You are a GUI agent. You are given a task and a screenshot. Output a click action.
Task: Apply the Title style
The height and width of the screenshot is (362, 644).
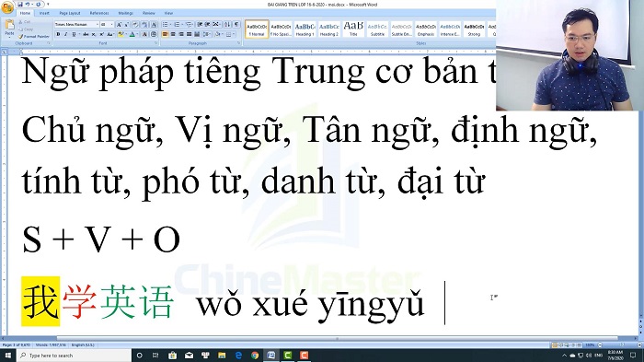353,29
